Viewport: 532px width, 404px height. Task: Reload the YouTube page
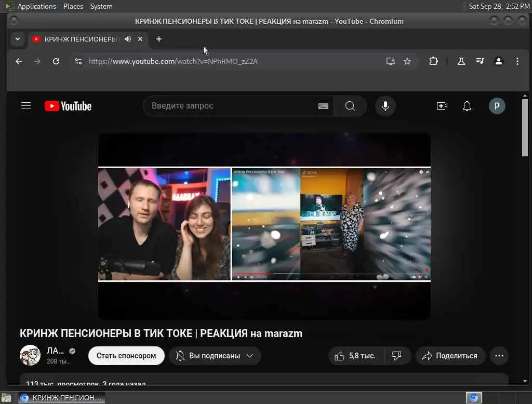pyautogui.click(x=56, y=61)
